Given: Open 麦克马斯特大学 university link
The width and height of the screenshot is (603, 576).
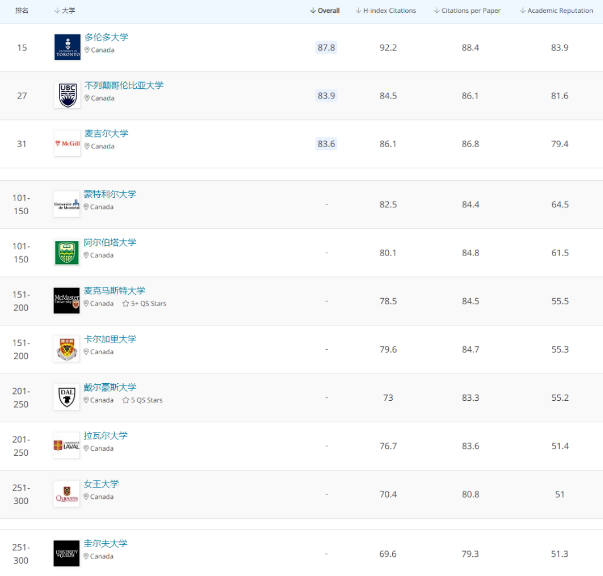Looking at the screenshot, I should [114, 291].
